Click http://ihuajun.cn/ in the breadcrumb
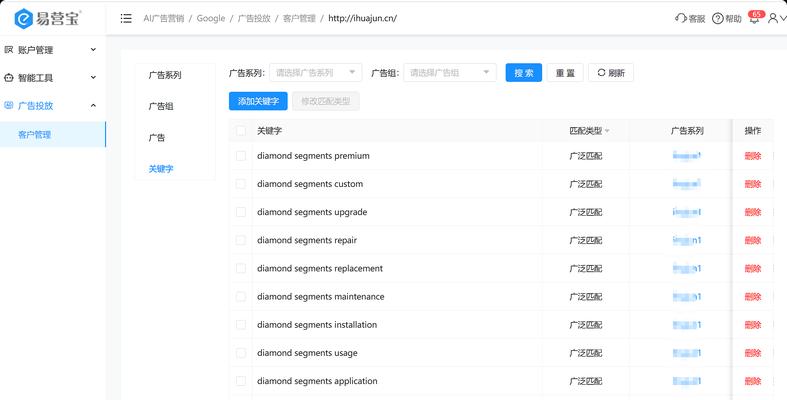Screen dimensions: 787x400 pos(362,19)
